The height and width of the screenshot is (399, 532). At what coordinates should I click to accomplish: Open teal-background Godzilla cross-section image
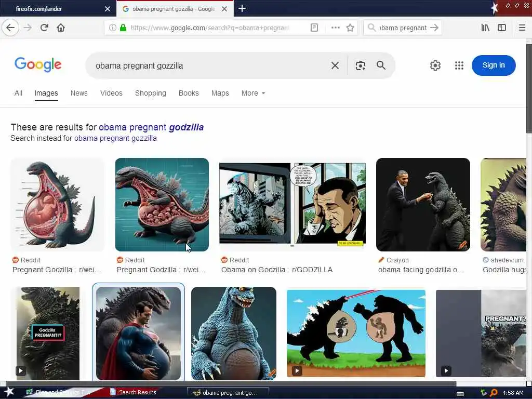click(162, 205)
